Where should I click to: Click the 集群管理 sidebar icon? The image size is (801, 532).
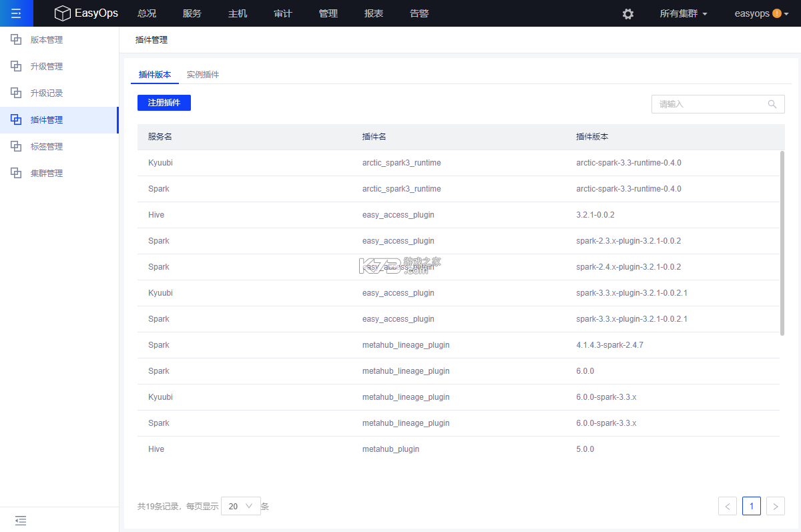click(16, 173)
